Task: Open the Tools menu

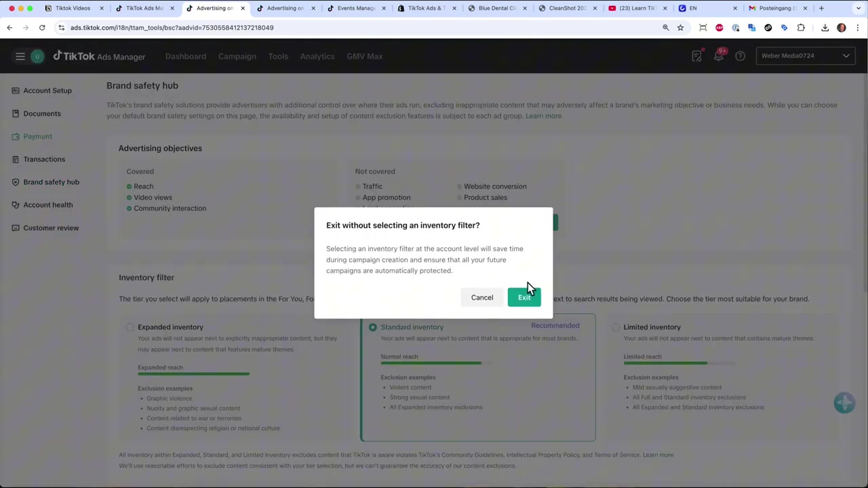Action: click(x=278, y=56)
